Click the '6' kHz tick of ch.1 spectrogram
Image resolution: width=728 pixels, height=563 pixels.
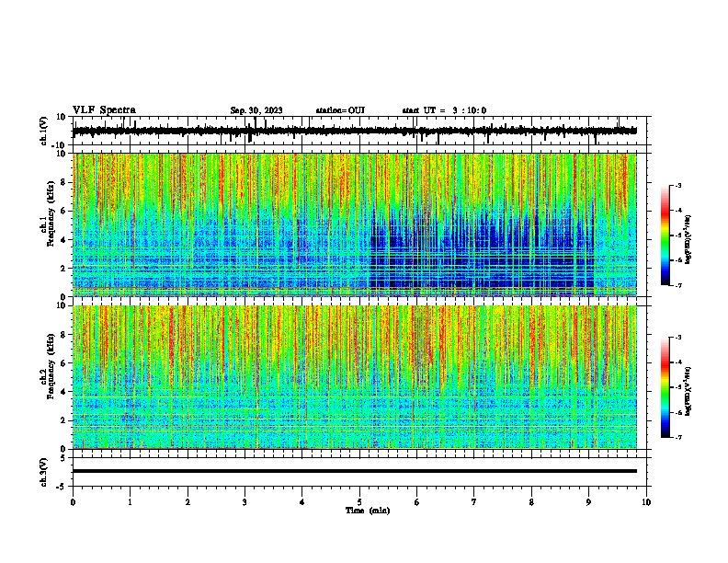(x=63, y=211)
